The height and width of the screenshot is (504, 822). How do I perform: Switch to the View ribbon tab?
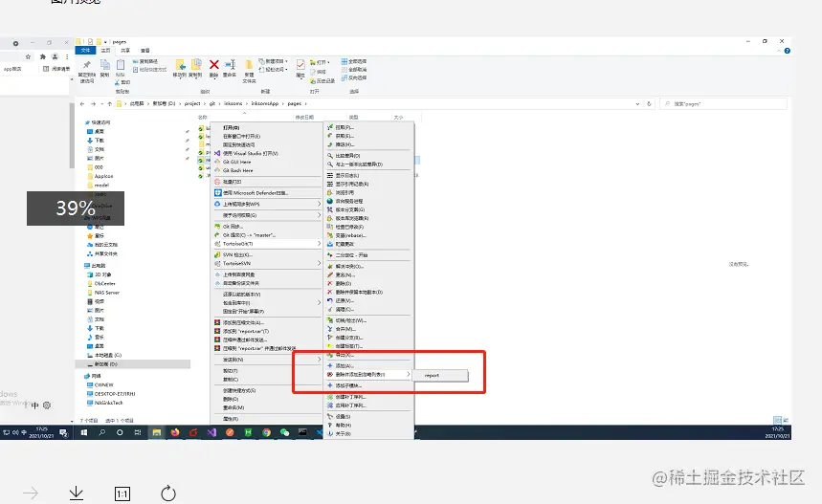tap(145, 51)
